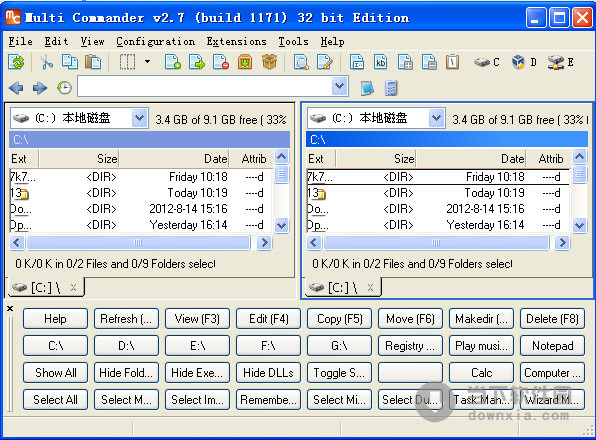Screen dimensions: 596x440
Task: Open the File menu
Action: 21,41
